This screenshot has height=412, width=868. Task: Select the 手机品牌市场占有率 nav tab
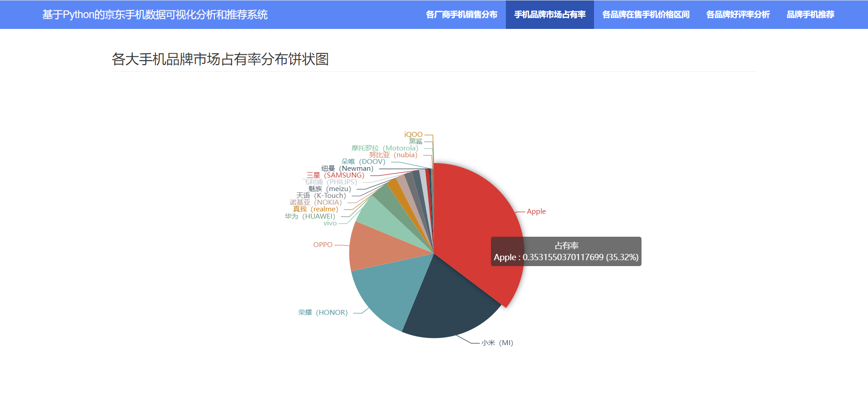[x=550, y=14]
